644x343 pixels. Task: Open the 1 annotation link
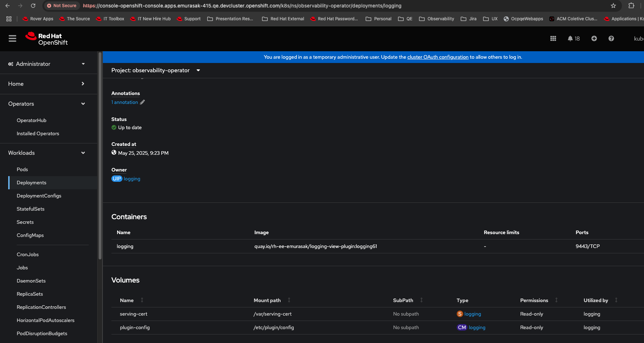pyautogui.click(x=125, y=102)
